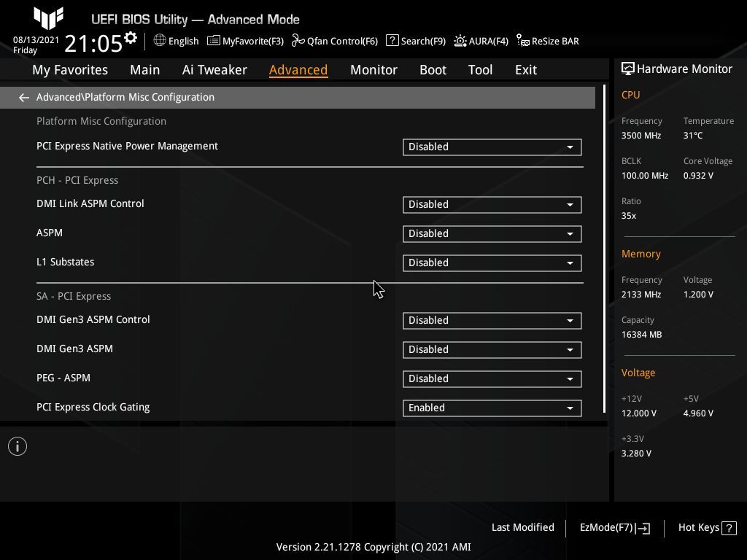Screen dimensions: 747x560
Task: Click CPU frequency value 3500 MHz
Action: (x=640, y=136)
